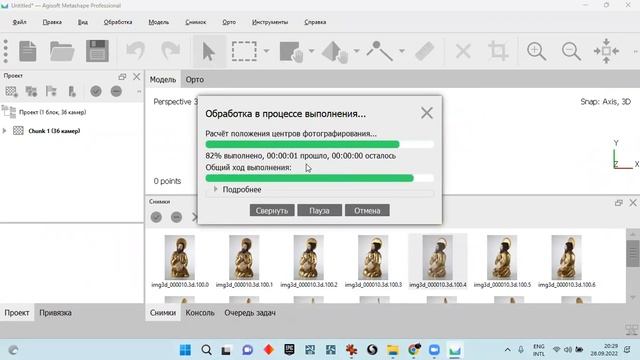Image resolution: width=640 pixels, height=360 pixels.
Task: Open the Модель menu
Action: (x=159, y=22)
